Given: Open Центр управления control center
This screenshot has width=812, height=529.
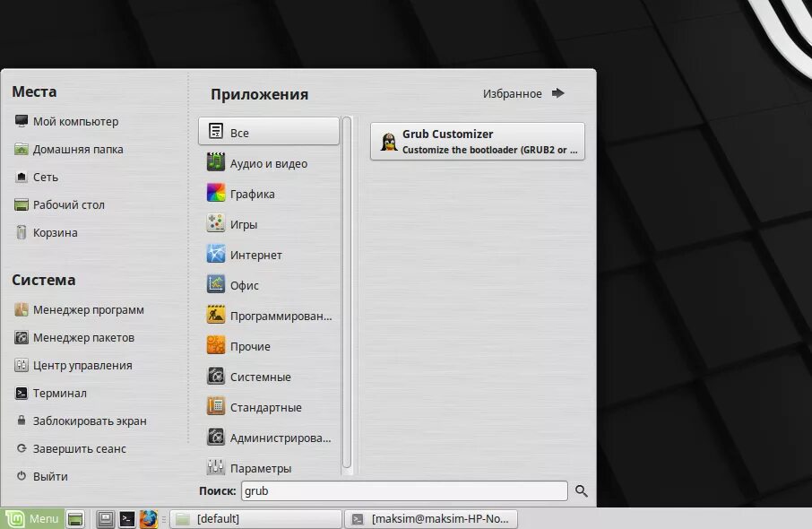Looking at the screenshot, I should 73,366.
